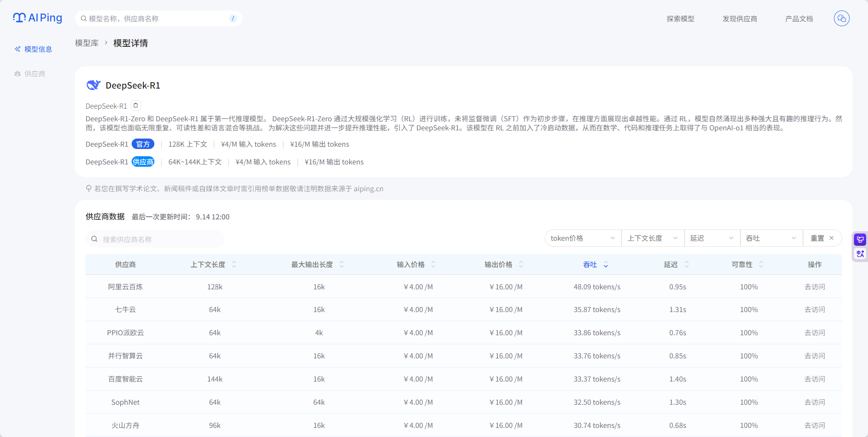Open the token价格 filter dropdown
Screen dimensions: 868x437
click(x=583, y=238)
